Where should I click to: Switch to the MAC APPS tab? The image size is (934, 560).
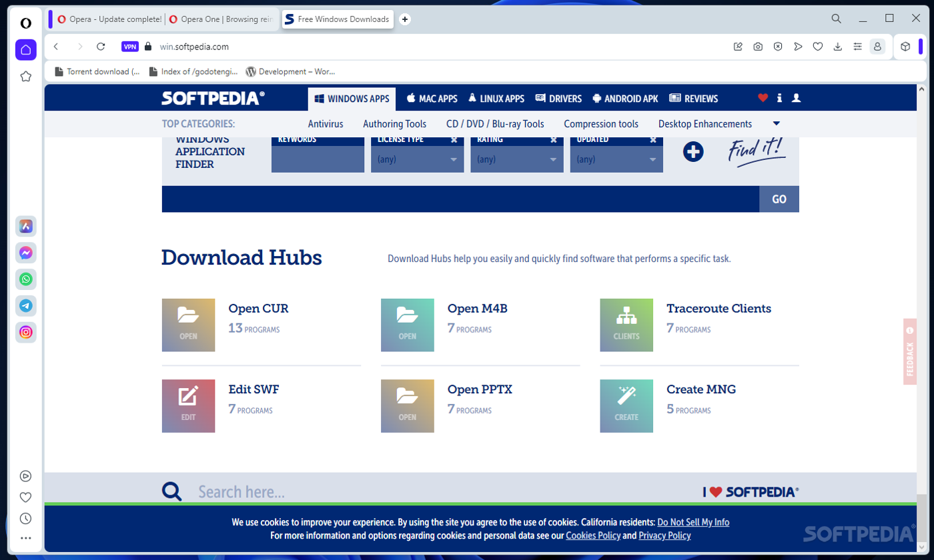(x=431, y=98)
